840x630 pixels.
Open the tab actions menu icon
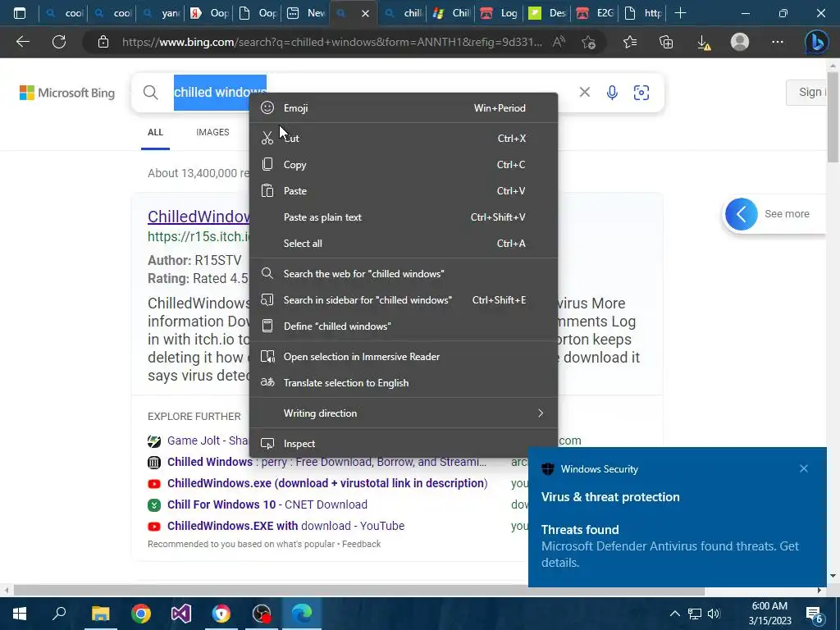tap(20, 13)
